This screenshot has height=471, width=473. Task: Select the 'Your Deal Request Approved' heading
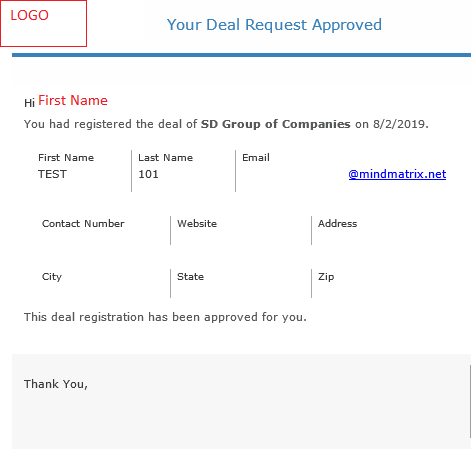click(x=274, y=25)
